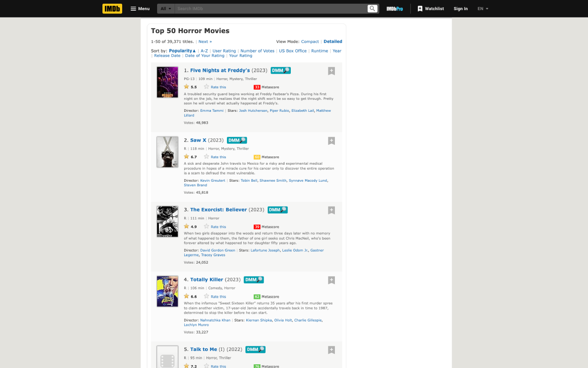
Task: Click Totally Killer Metascore 62 badge
Action: coord(257,297)
